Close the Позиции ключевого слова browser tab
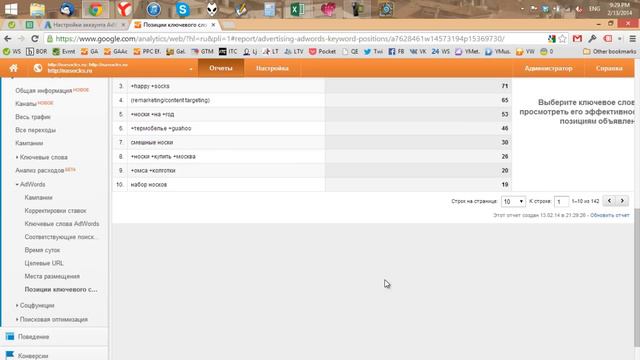Screen dimensions: 640x360 pyautogui.click(x=213, y=25)
